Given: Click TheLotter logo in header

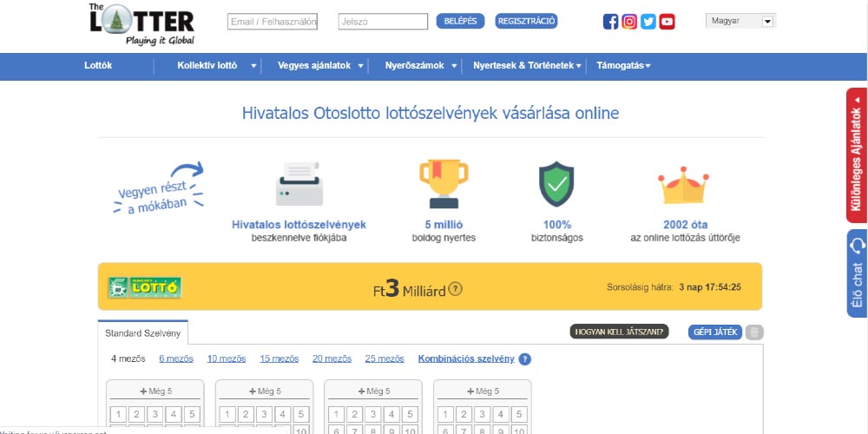Looking at the screenshot, I should coord(141,23).
